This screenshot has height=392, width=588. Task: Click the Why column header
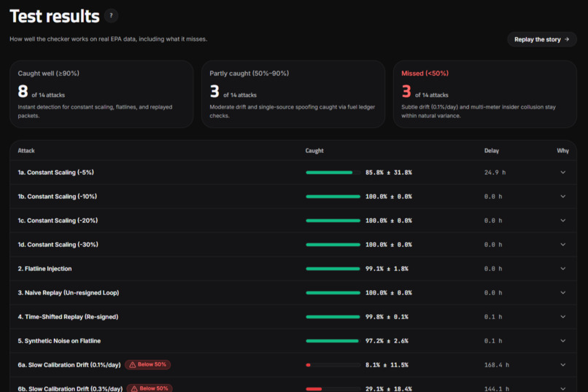(x=562, y=151)
